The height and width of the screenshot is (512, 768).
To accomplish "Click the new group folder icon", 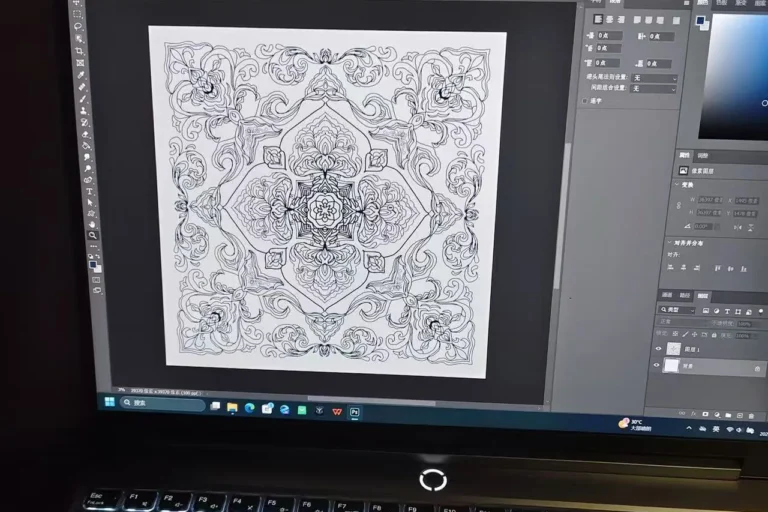I will (728, 415).
